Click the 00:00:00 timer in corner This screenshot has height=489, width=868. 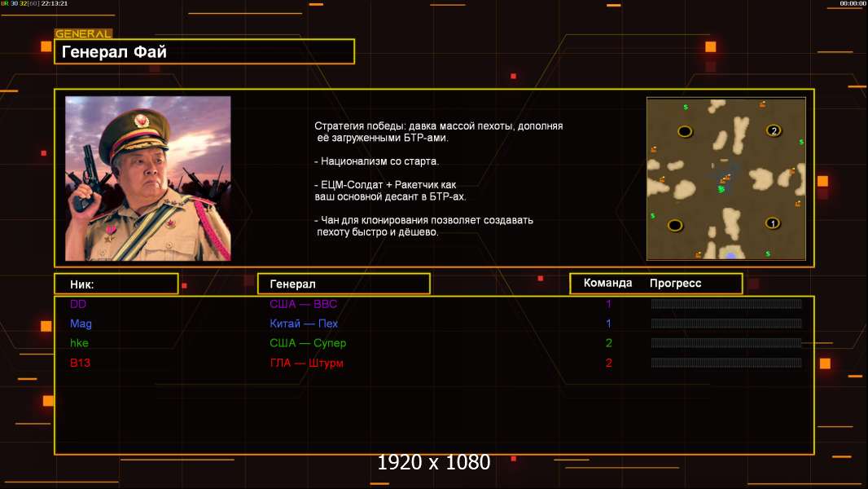coord(853,3)
